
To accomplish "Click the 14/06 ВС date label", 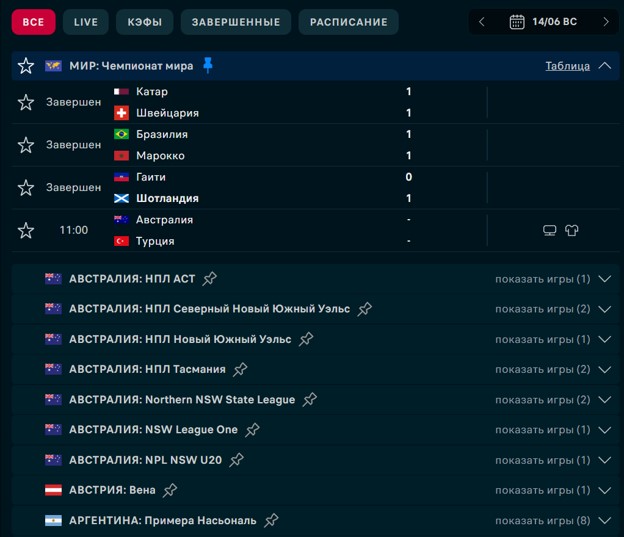I will (554, 21).
